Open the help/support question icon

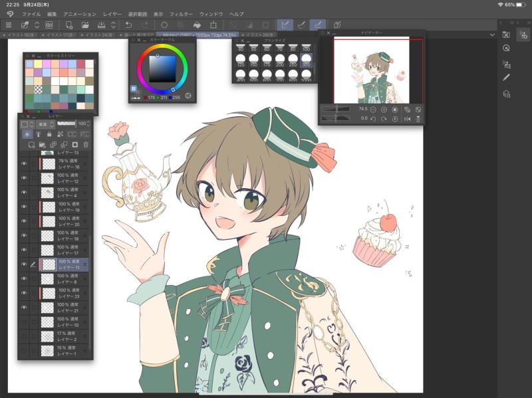point(337,25)
